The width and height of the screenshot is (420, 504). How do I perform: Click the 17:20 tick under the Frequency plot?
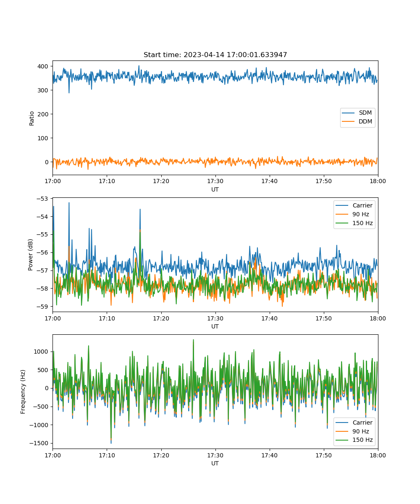coord(161,455)
